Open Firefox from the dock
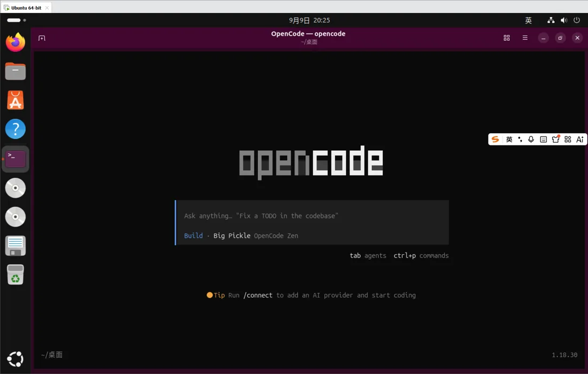Image resolution: width=588 pixels, height=374 pixels. pyautogui.click(x=16, y=42)
